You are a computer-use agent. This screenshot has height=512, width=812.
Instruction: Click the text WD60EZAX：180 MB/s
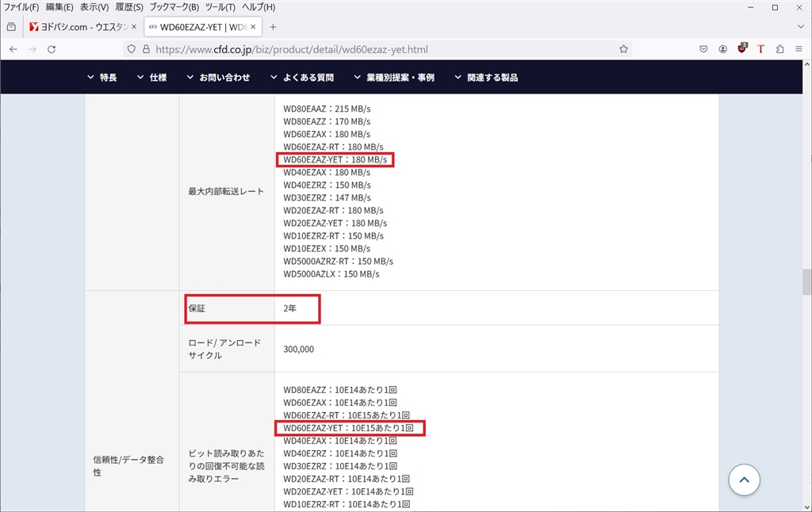pos(327,134)
